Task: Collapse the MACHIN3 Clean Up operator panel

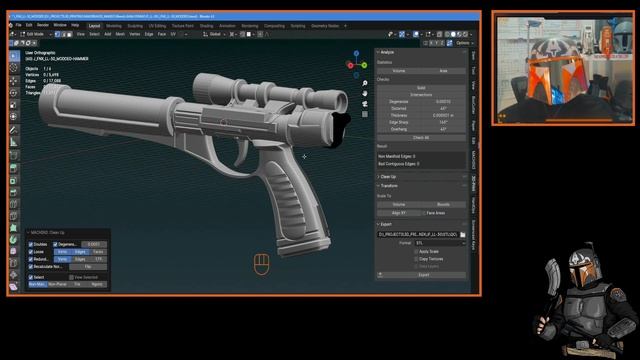Action: pos(46,233)
